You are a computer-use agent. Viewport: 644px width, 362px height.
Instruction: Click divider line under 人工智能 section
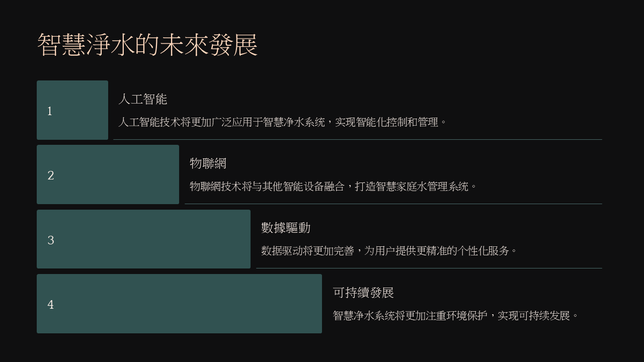tap(358, 139)
